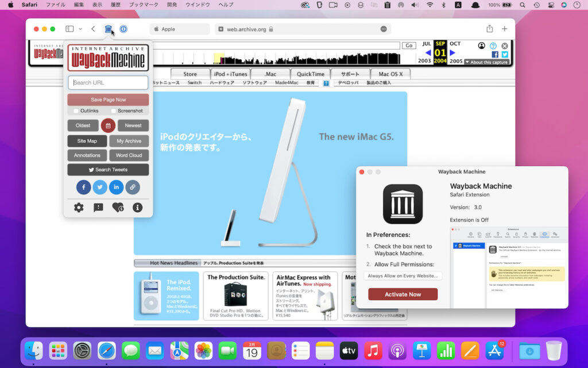This screenshot has width=588, height=368.
Task: Open Finder from the Dock
Action: tap(34, 351)
